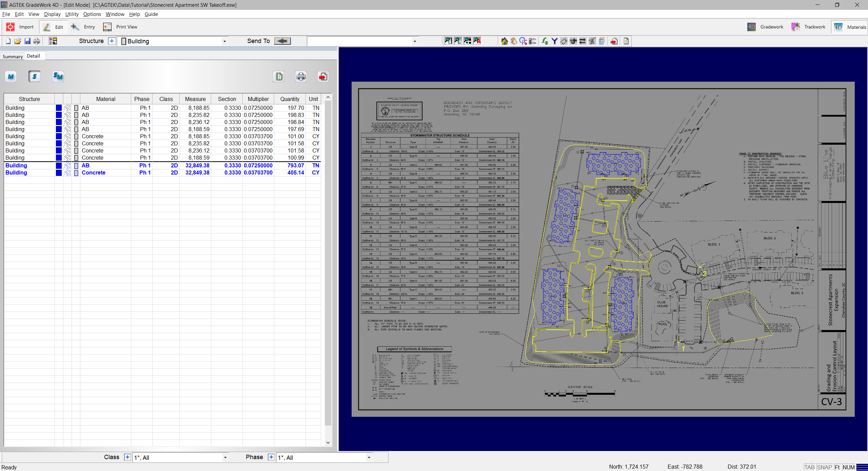Switch to the Detail tab
The image size is (868, 471).
click(34, 56)
